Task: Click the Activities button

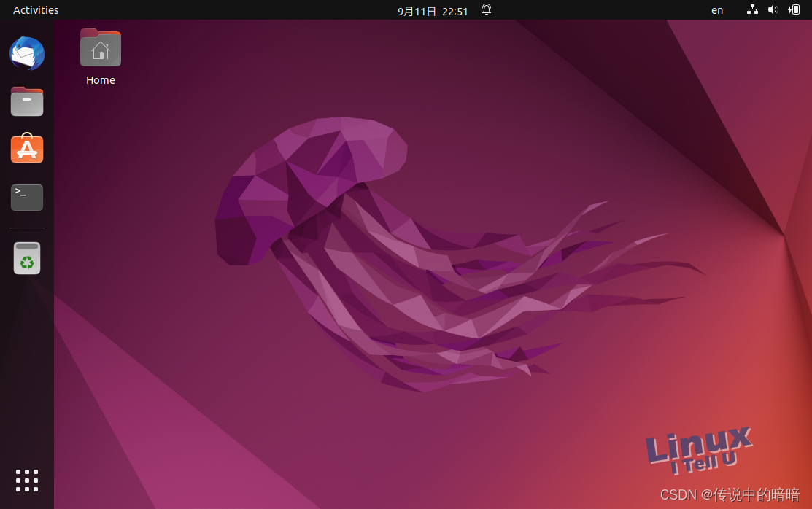Action: click(36, 10)
